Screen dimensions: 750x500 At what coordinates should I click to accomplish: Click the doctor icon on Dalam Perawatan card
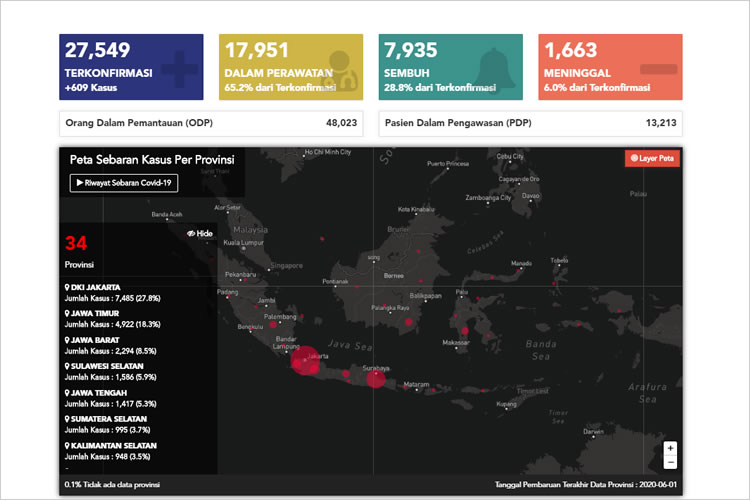click(340, 68)
